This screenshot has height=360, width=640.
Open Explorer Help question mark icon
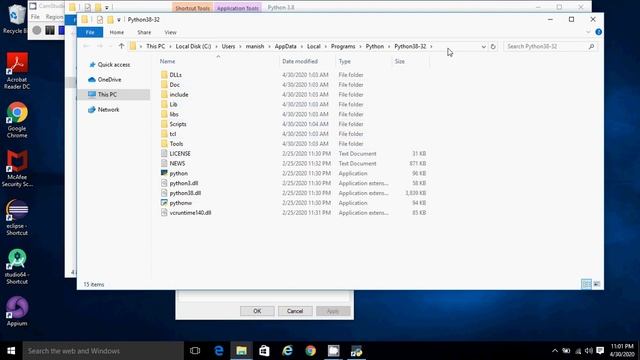598,32
